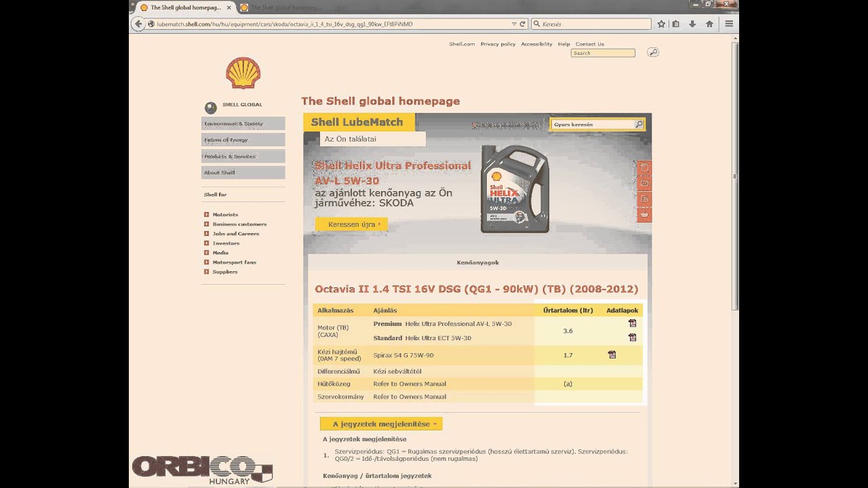This screenshot has width=868, height=488.
Task: Open the Shell.com top link
Action: (462, 44)
